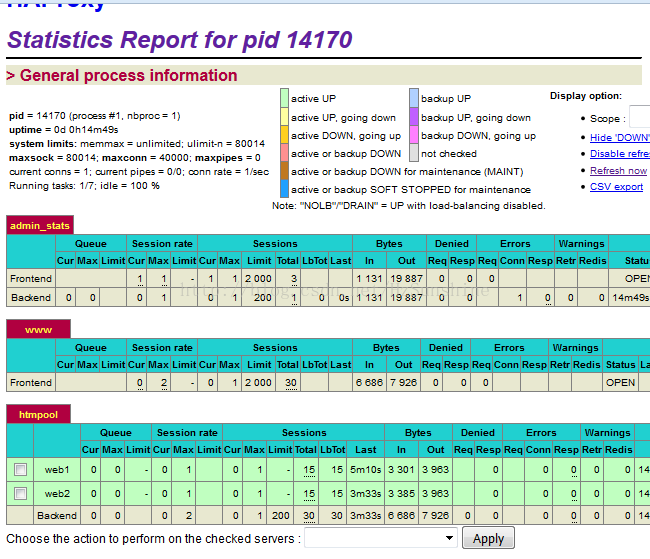Click htmpool Backend session limit 200
The width and height of the screenshot is (650, 559).
tap(281, 515)
